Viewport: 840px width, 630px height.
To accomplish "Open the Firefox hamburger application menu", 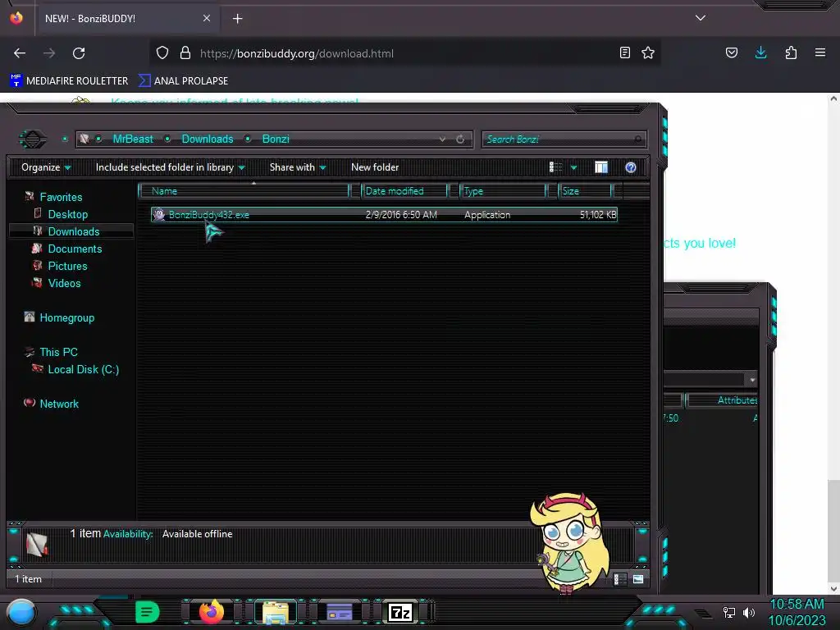I will click(x=820, y=52).
